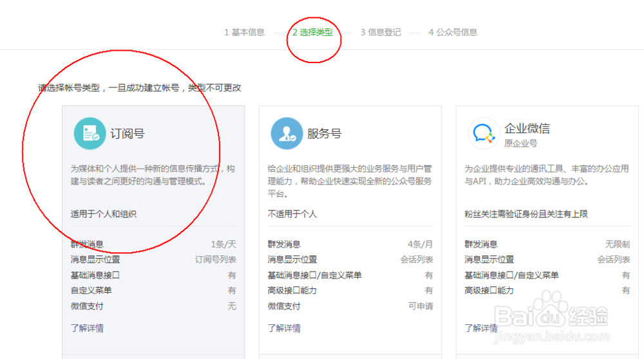Click the 服务号 blue person icon
Screen dimensions: 644x359
(x=287, y=133)
